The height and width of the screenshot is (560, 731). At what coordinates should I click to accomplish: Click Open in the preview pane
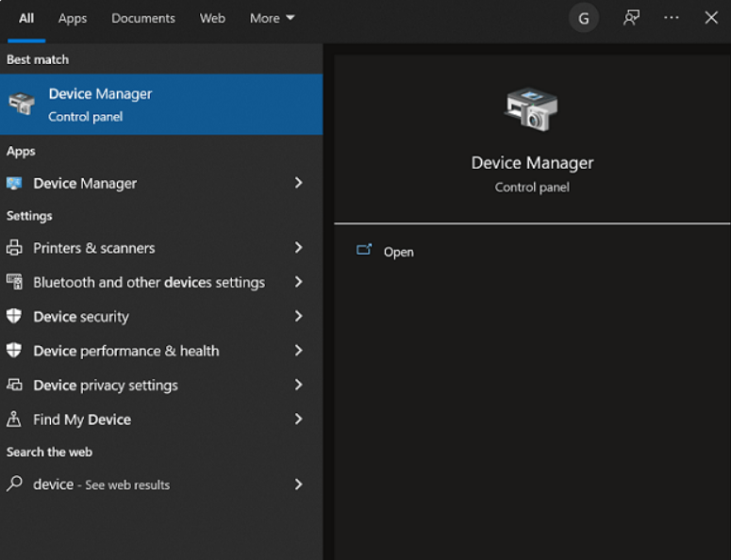click(x=398, y=252)
